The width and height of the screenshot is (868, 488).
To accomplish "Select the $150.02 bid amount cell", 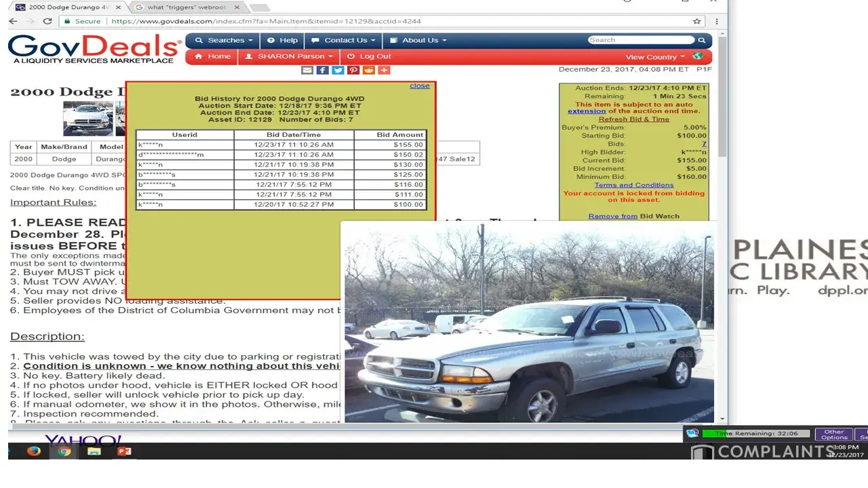I will pos(391,155).
